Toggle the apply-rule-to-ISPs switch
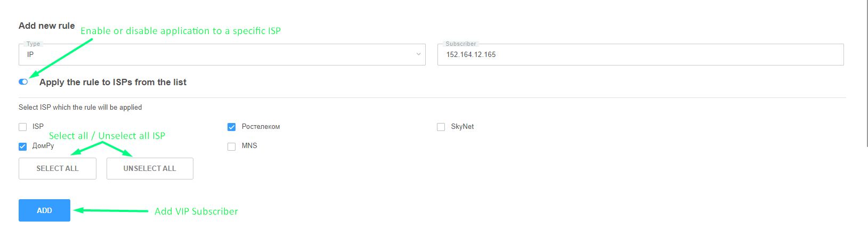The width and height of the screenshot is (868, 229). pyautogui.click(x=23, y=81)
